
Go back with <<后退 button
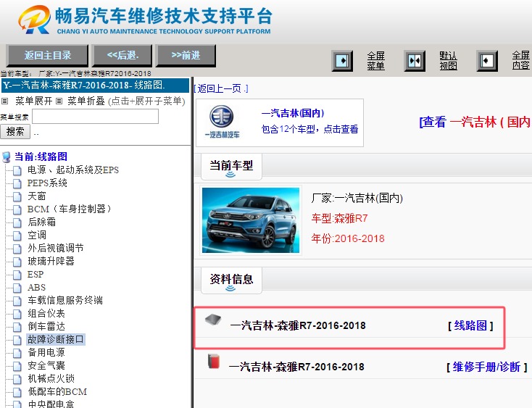point(122,55)
